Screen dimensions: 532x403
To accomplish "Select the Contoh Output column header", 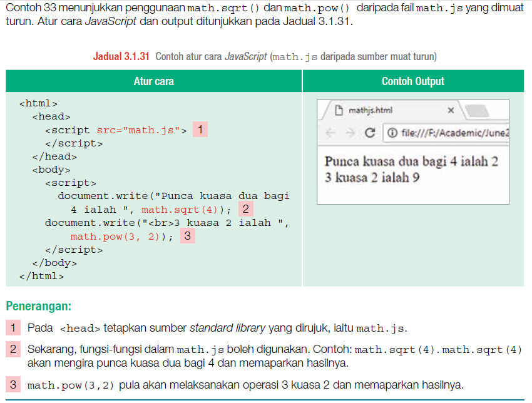I will 412,81.
